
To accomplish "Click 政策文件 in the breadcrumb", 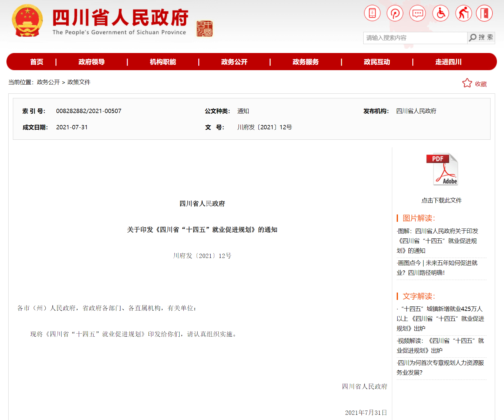I will pyautogui.click(x=79, y=82).
